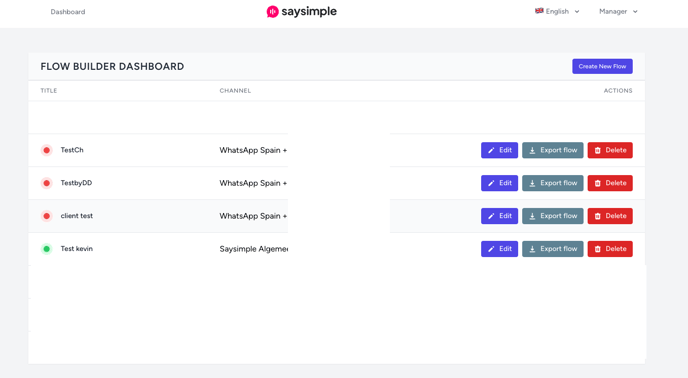Click pencil icon in Test kevin Edit

click(x=491, y=249)
